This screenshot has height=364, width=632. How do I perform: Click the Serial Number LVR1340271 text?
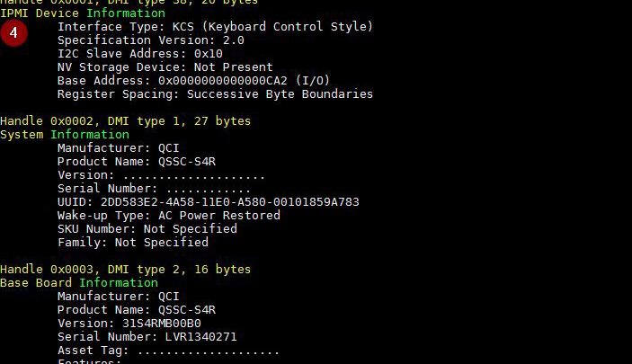[x=147, y=337]
